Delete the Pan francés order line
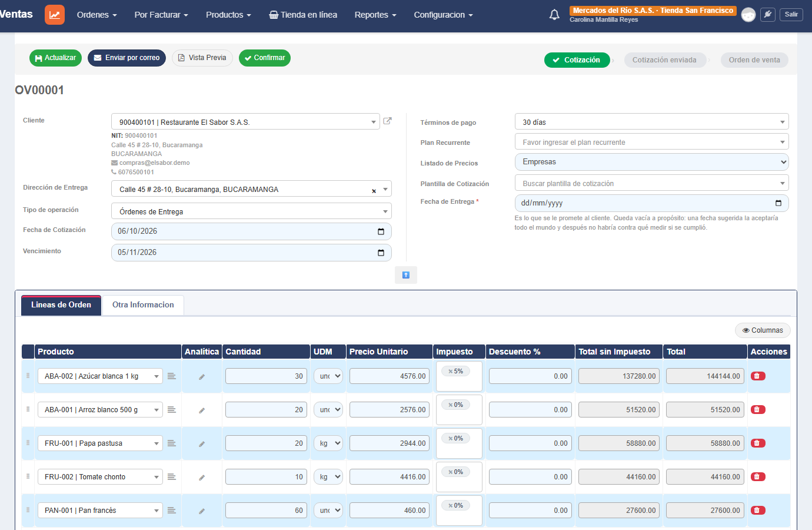Image resolution: width=812 pixels, height=530 pixels. pos(758,511)
